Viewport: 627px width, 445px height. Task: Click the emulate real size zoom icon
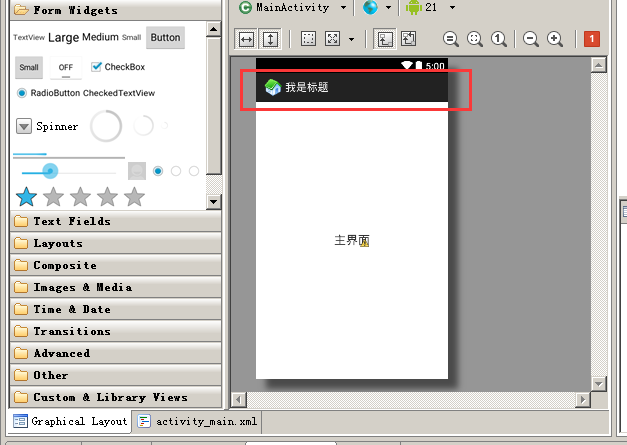coord(474,39)
